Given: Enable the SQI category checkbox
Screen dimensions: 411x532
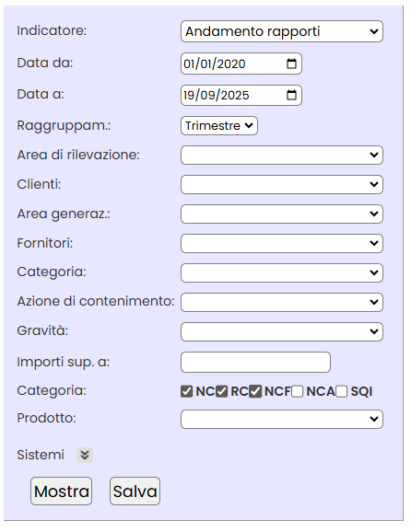Looking at the screenshot, I should (x=342, y=391).
